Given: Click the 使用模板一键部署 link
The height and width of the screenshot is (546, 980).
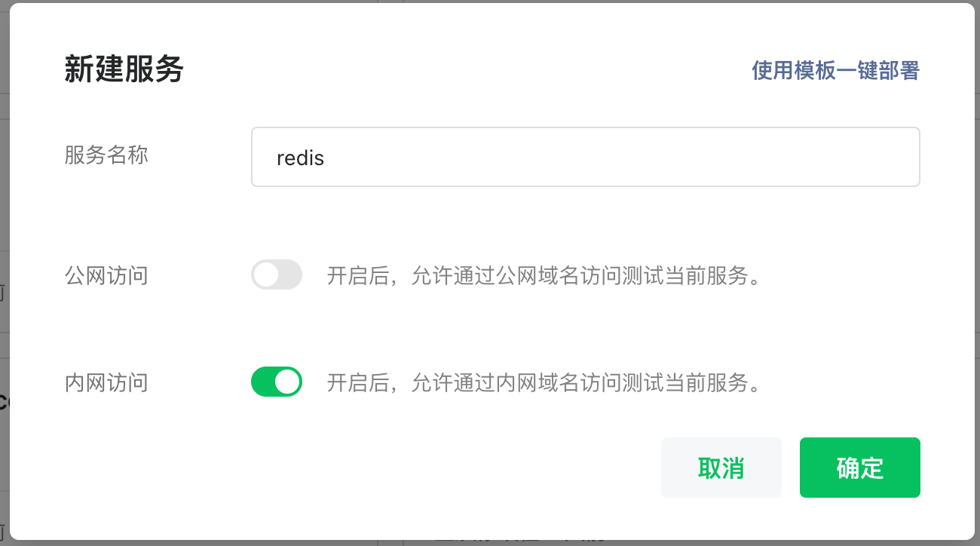Looking at the screenshot, I should [835, 71].
